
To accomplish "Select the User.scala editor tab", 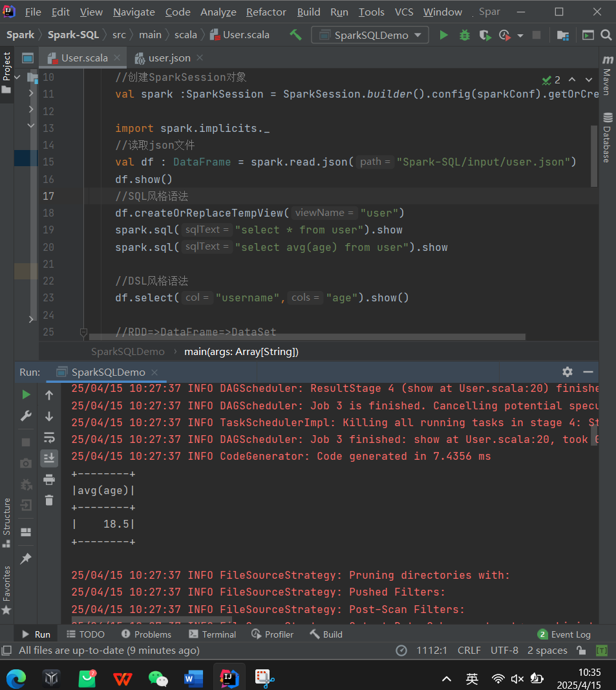I will (x=83, y=58).
